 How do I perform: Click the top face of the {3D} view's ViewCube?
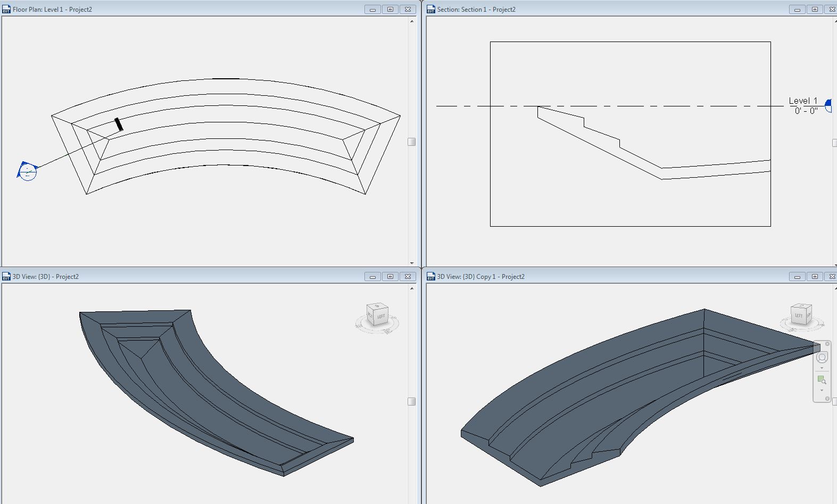377,306
